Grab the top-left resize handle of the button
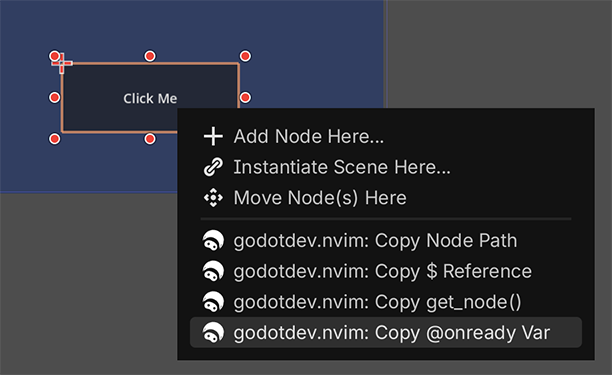The width and height of the screenshot is (612, 375). (55, 56)
